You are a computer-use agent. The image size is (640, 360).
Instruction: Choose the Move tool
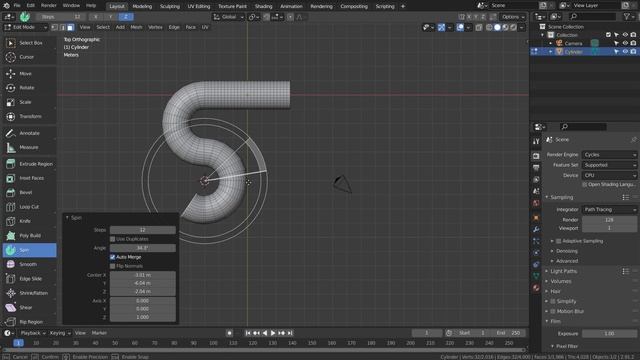point(29,73)
